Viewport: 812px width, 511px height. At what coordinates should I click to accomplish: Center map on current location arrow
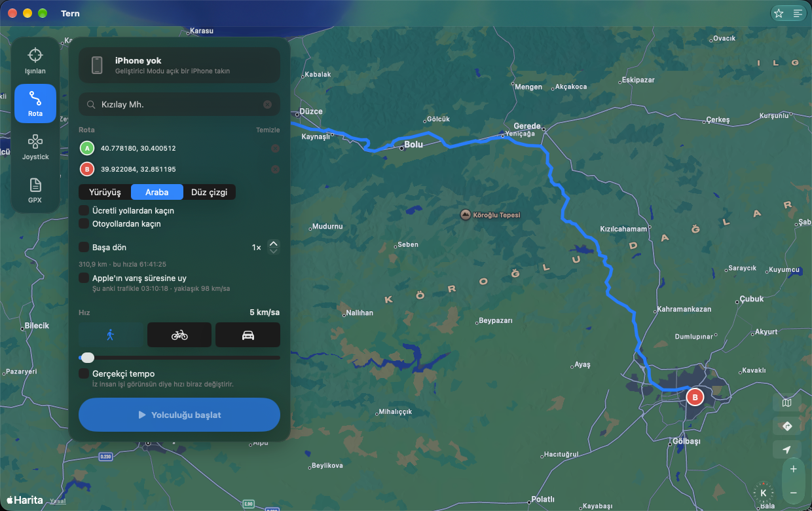click(x=787, y=449)
